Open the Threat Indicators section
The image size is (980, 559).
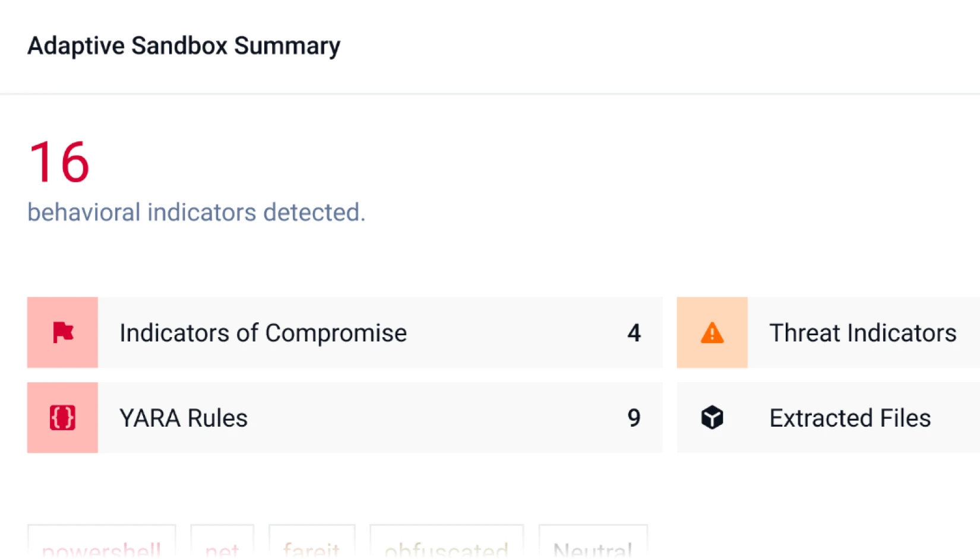point(862,333)
